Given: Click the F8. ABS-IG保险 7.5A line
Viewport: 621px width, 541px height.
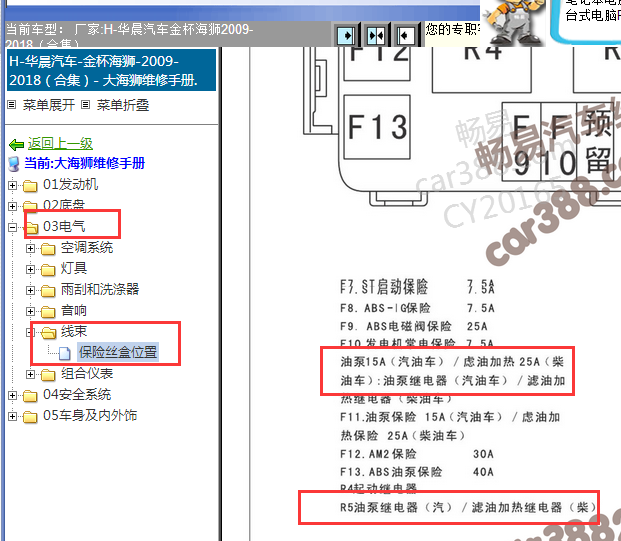Looking at the screenshot, I should point(417,308).
